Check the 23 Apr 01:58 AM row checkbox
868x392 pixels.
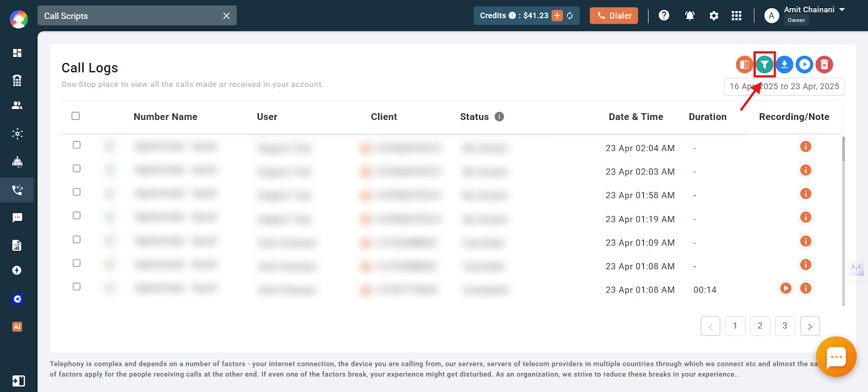pos(76,192)
